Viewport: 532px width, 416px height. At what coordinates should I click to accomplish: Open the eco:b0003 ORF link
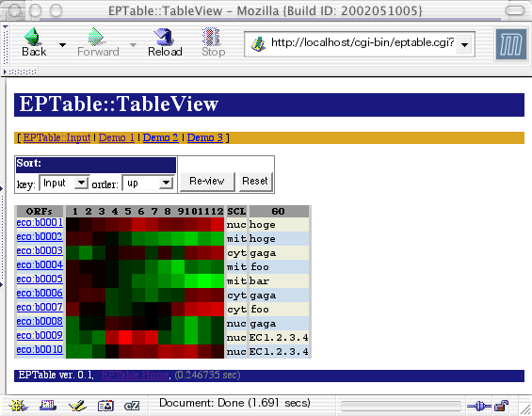tap(40, 251)
